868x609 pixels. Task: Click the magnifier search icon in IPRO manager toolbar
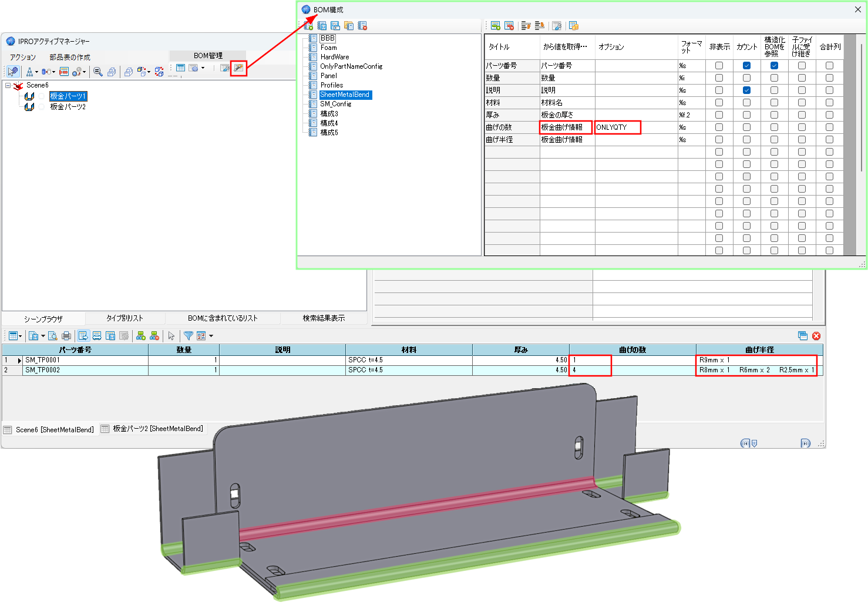(98, 72)
